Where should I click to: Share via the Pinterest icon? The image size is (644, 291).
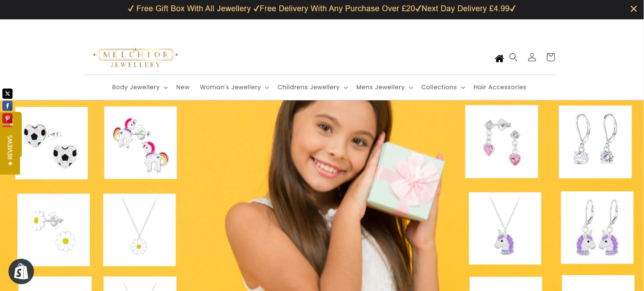tap(8, 118)
